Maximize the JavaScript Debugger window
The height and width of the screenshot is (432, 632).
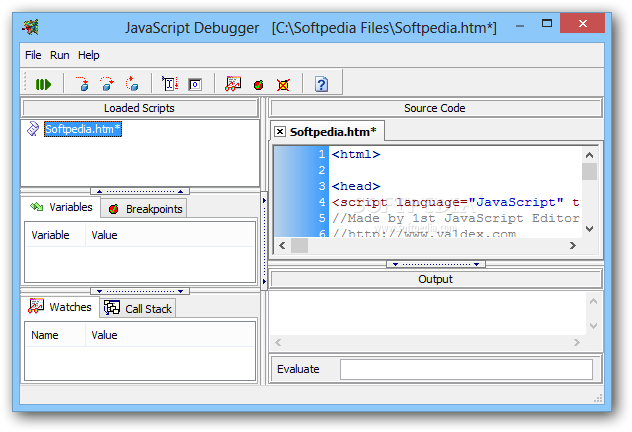[547, 23]
